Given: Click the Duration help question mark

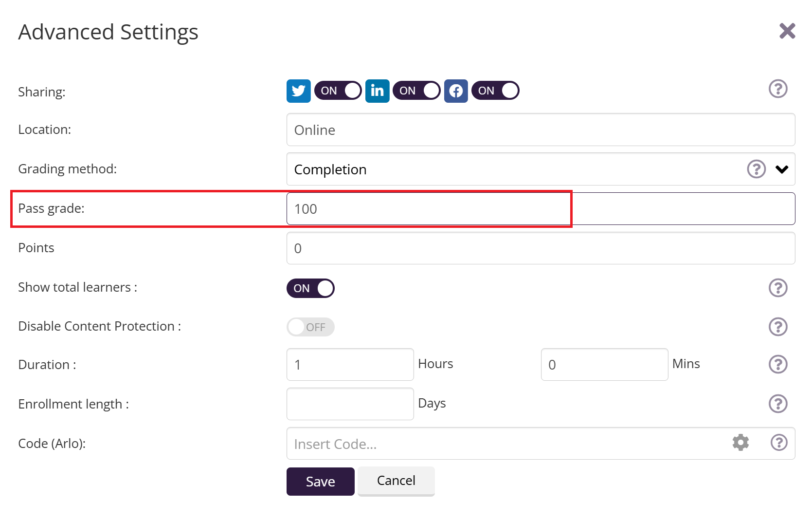Looking at the screenshot, I should (x=777, y=364).
